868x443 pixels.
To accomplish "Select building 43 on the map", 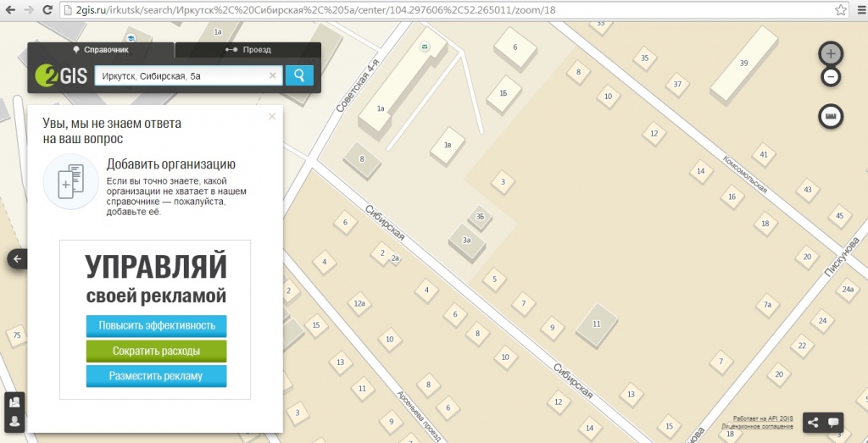I will [807, 190].
